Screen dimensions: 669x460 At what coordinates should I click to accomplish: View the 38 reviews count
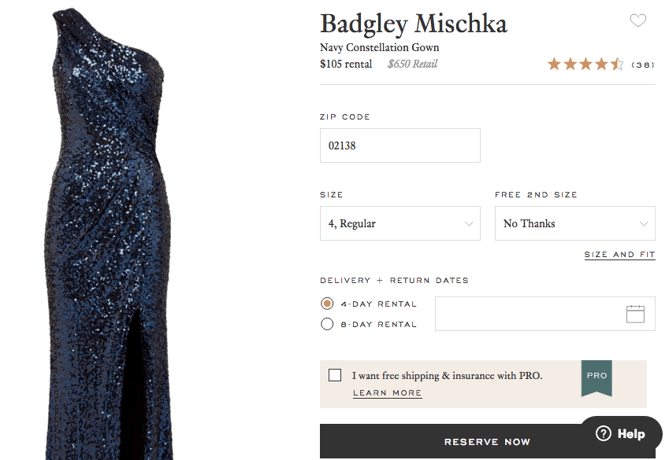click(643, 65)
